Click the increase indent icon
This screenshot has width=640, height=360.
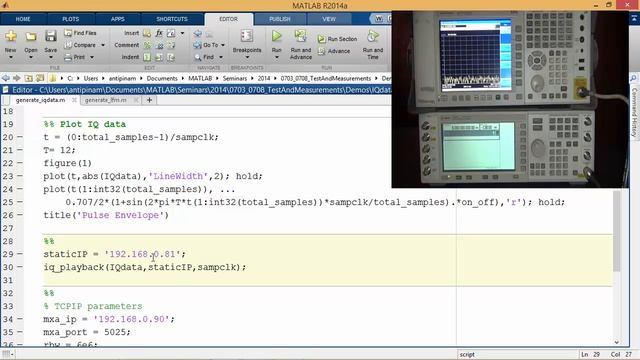[159, 57]
